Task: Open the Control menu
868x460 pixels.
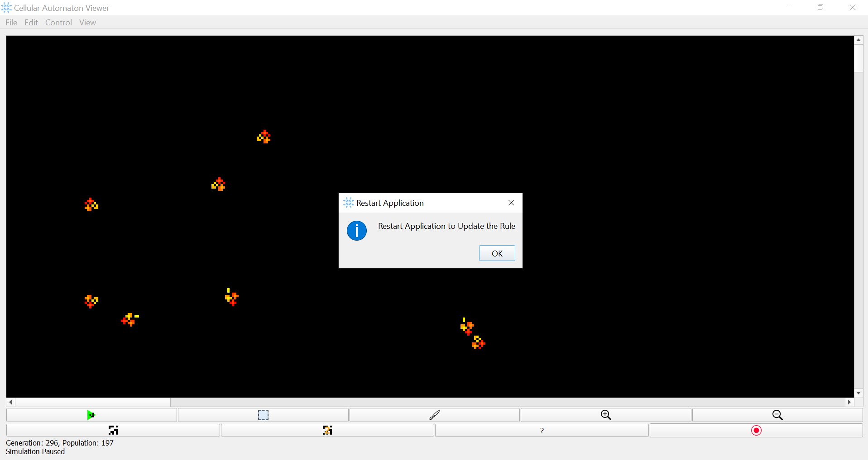Action: [58, 23]
